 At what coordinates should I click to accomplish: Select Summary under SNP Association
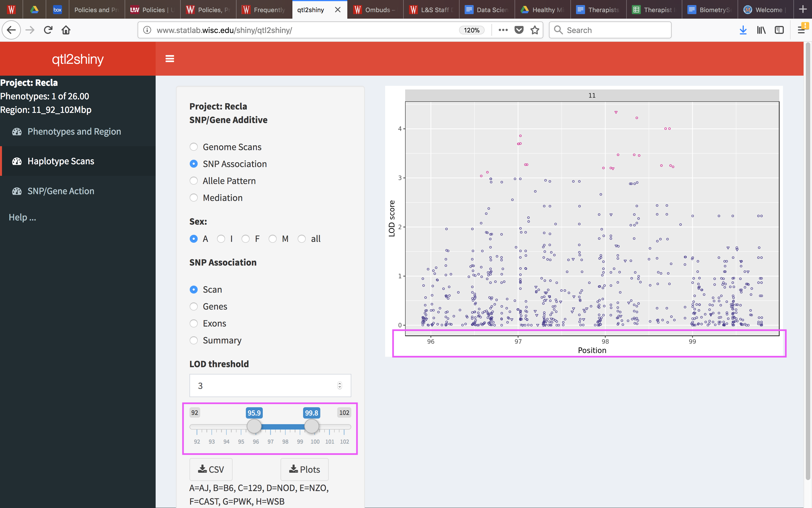point(194,340)
